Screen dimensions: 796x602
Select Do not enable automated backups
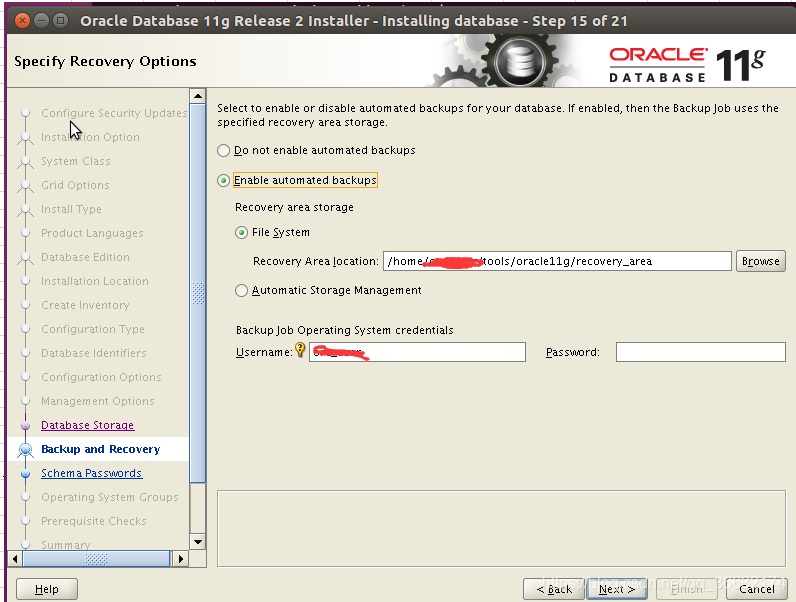(223, 150)
